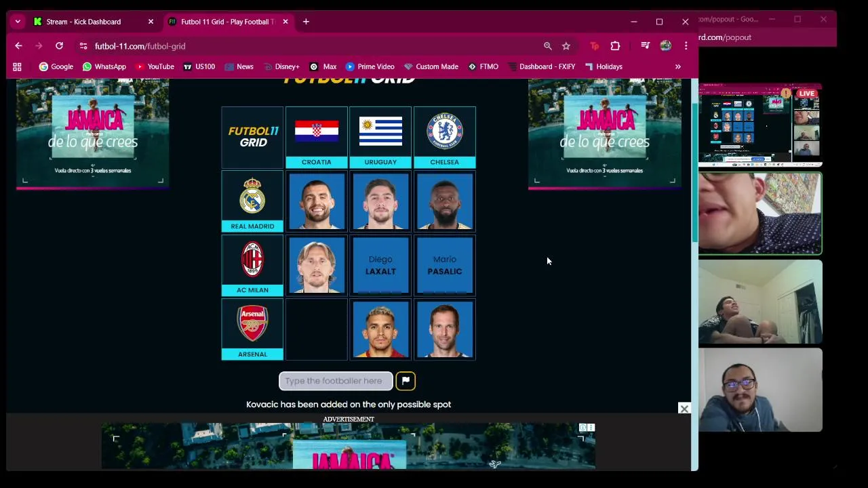868x488 pixels.
Task: Click the Real Madrid–Uruguay player photo
Action: tap(380, 201)
